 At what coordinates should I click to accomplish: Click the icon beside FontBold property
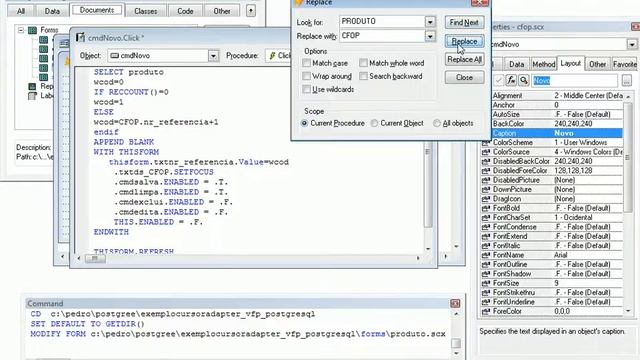point(486,209)
